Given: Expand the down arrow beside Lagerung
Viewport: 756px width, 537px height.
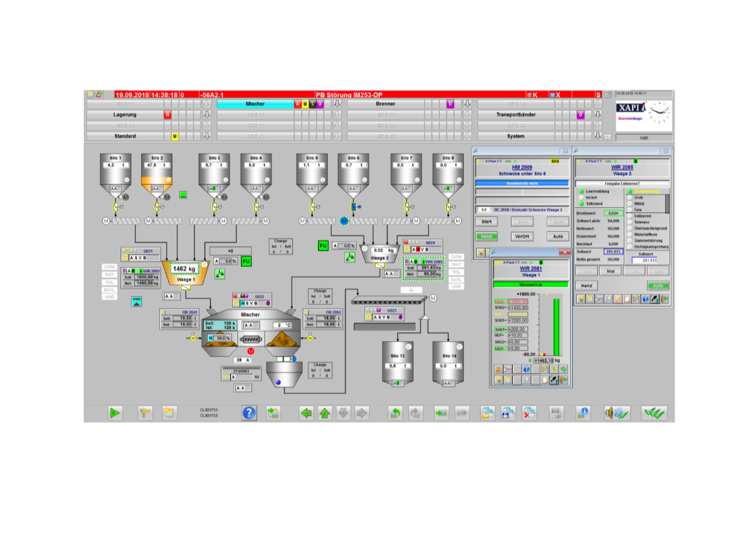Looking at the screenshot, I should [x=207, y=115].
